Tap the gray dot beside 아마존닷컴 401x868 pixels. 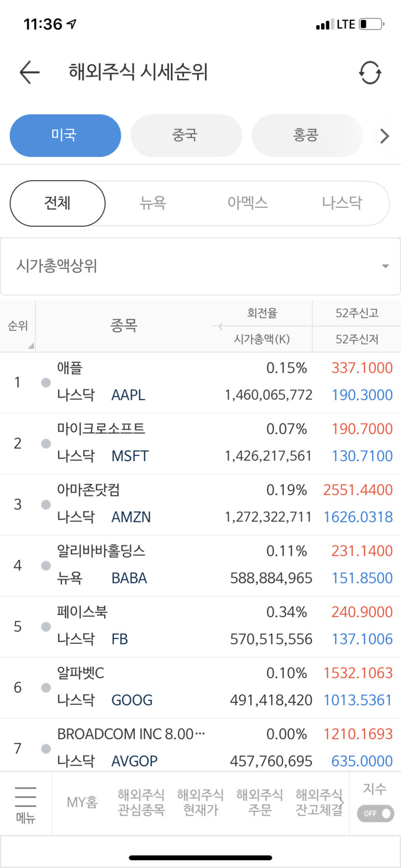pos(46,505)
